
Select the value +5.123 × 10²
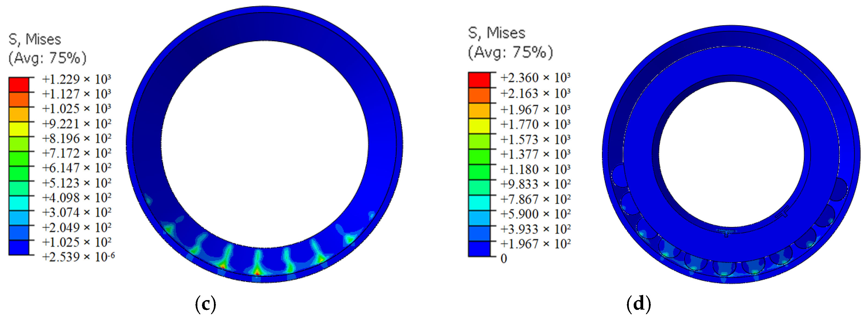76,183
